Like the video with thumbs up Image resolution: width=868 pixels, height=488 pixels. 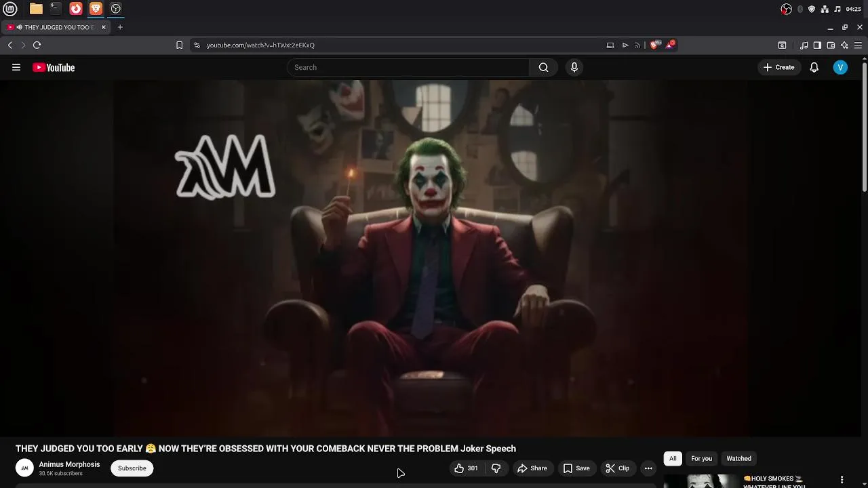click(466, 468)
